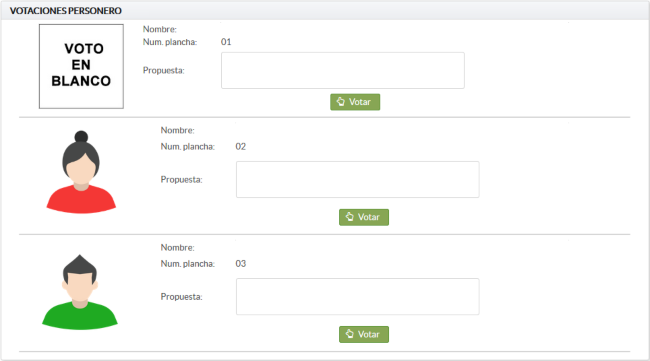
Task: Focus the Propuesta text box for plancha 02
Action: pos(358,179)
